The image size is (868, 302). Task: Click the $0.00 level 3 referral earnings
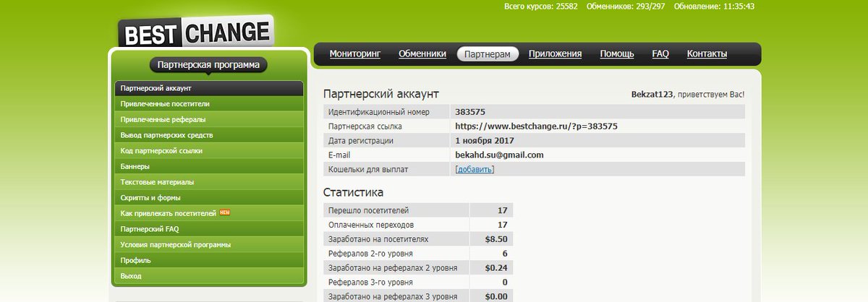coord(496,296)
